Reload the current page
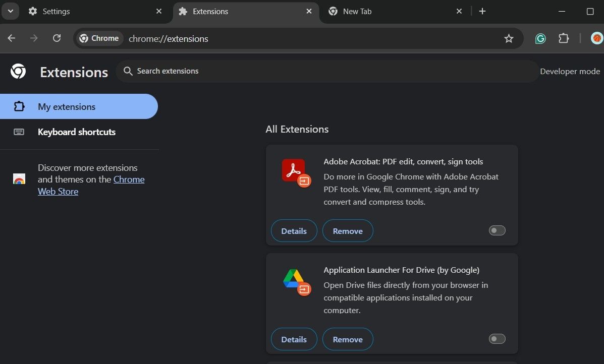The height and width of the screenshot is (364, 604). coord(57,38)
